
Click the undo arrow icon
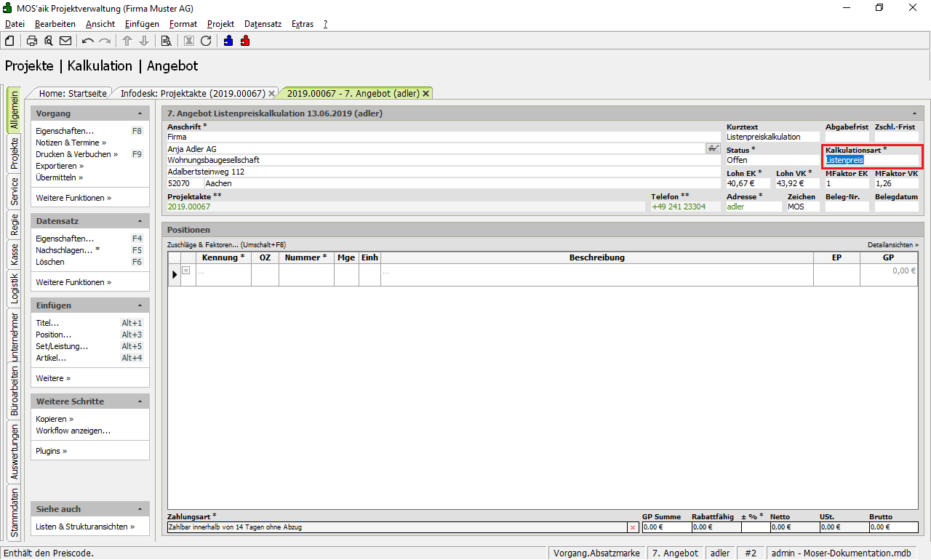88,41
